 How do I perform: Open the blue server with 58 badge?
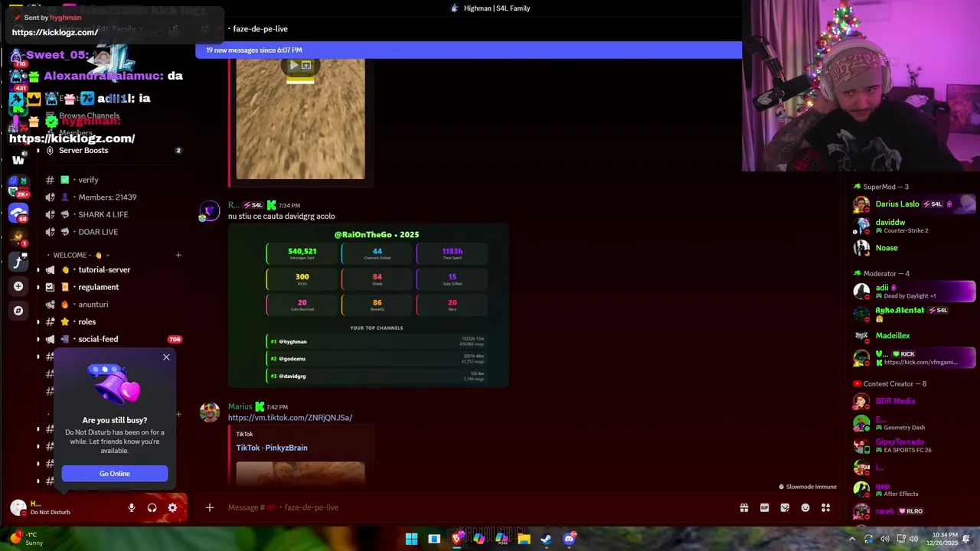[x=18, y=212]
